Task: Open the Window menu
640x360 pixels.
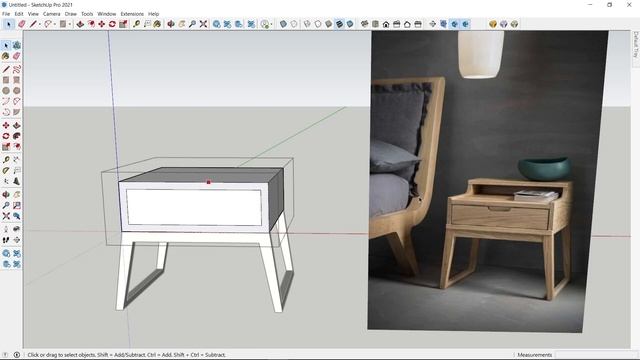Action: coord(107,14)
